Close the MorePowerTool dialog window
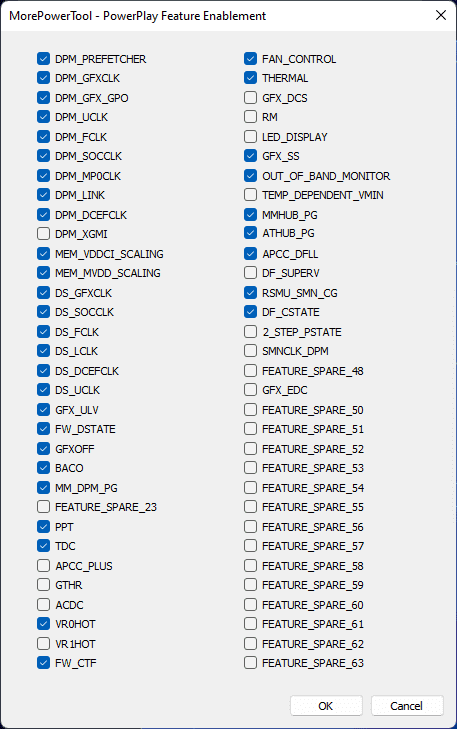The width and height of the screenshot is (457, 729). tap(441, 15)
